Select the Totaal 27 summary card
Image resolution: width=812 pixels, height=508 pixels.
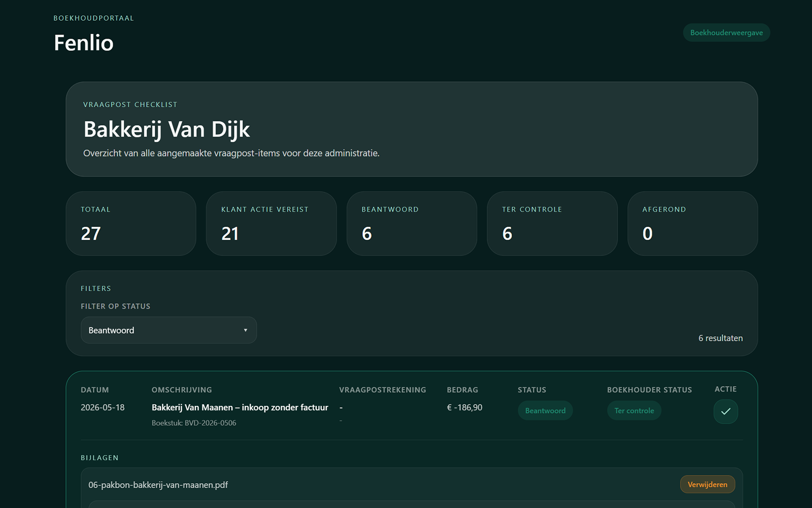[131, 224]
